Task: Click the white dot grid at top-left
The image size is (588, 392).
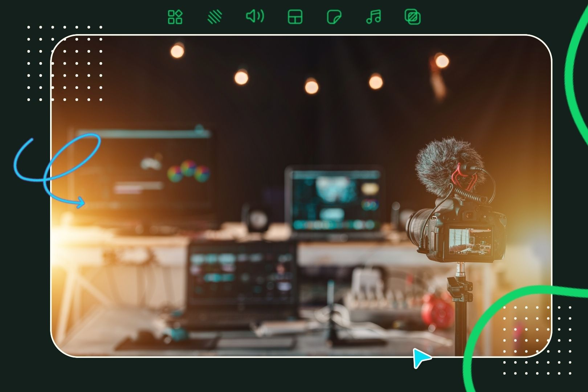Action: (x=65, y=63)
